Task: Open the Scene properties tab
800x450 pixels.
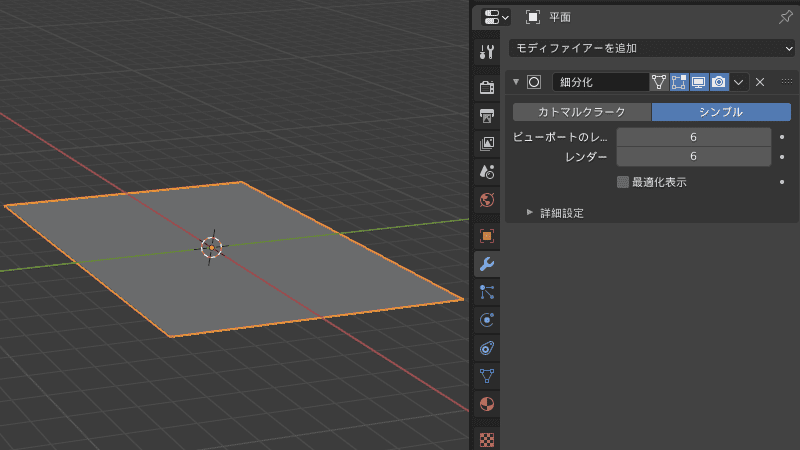Action: (487, 172)
